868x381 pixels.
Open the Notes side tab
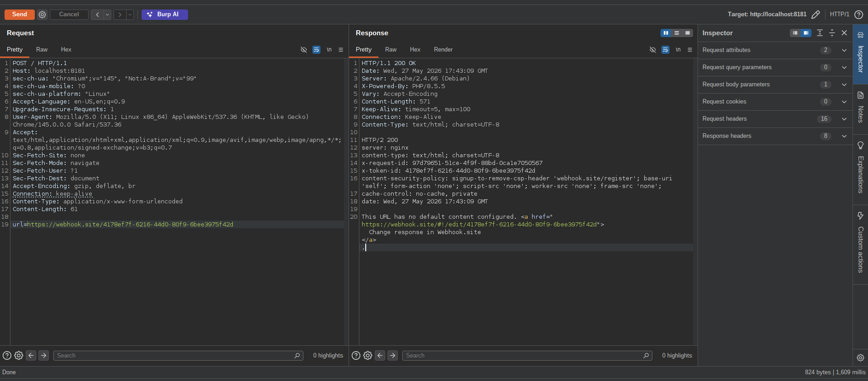click(x=860, y=109)
